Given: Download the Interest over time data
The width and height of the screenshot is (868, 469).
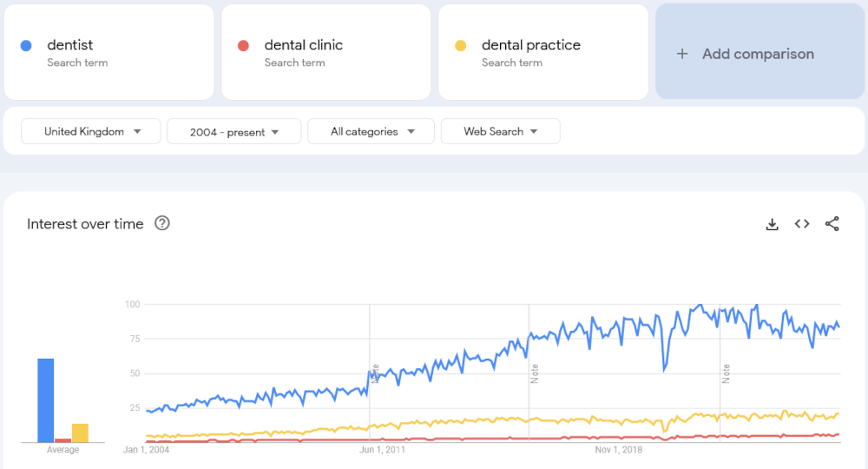Looking at the screenshot, I should coord(772,224).
